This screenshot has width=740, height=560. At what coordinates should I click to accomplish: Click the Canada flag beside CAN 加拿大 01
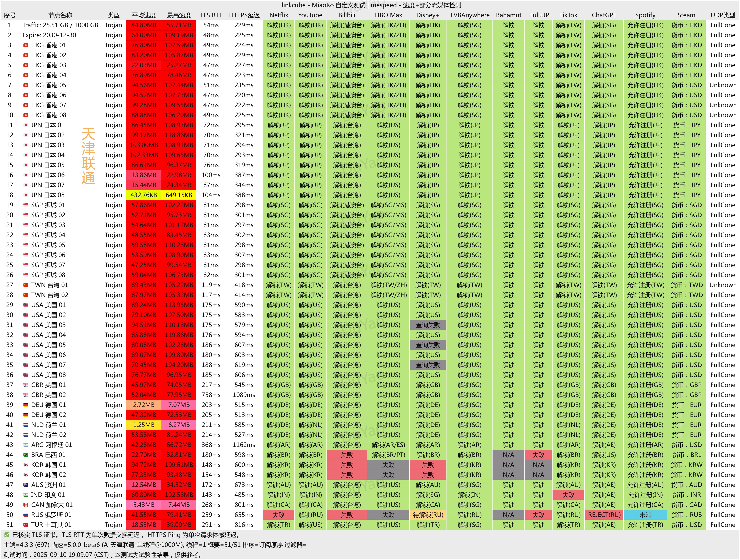click(26, 505)
